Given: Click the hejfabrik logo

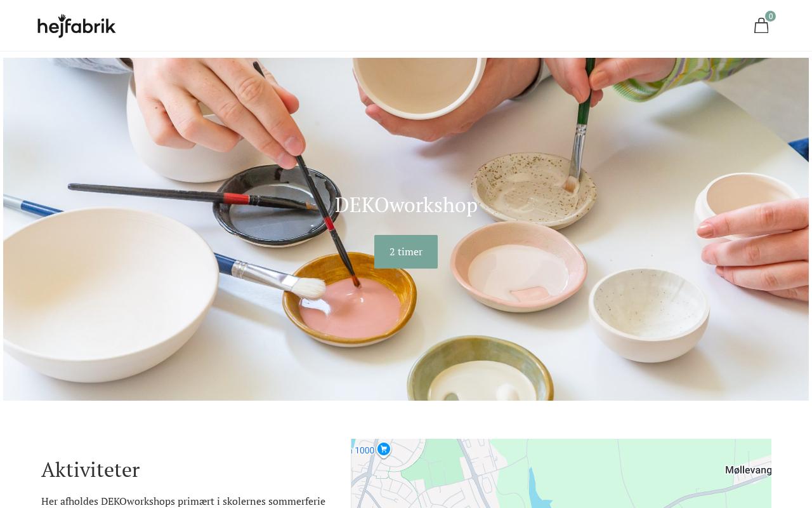Looking at the screenshot, I should tap(77, 26).
